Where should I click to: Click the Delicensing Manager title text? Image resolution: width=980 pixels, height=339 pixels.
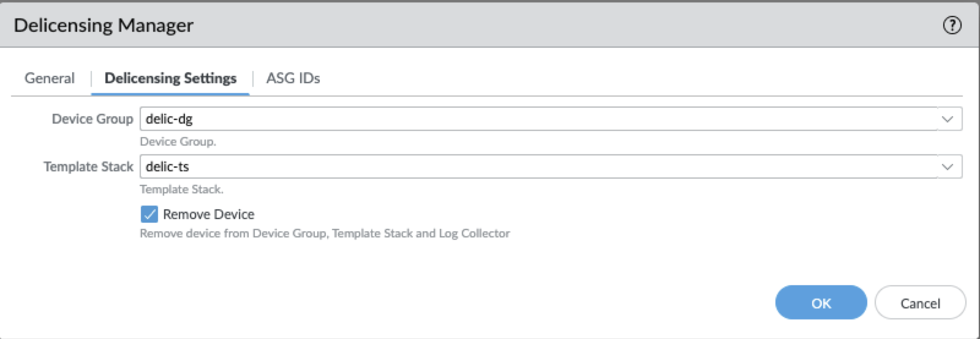click(104, 25)
